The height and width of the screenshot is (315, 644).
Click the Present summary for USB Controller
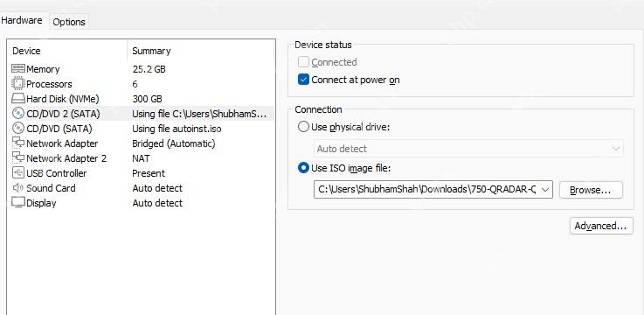[149, 173]
